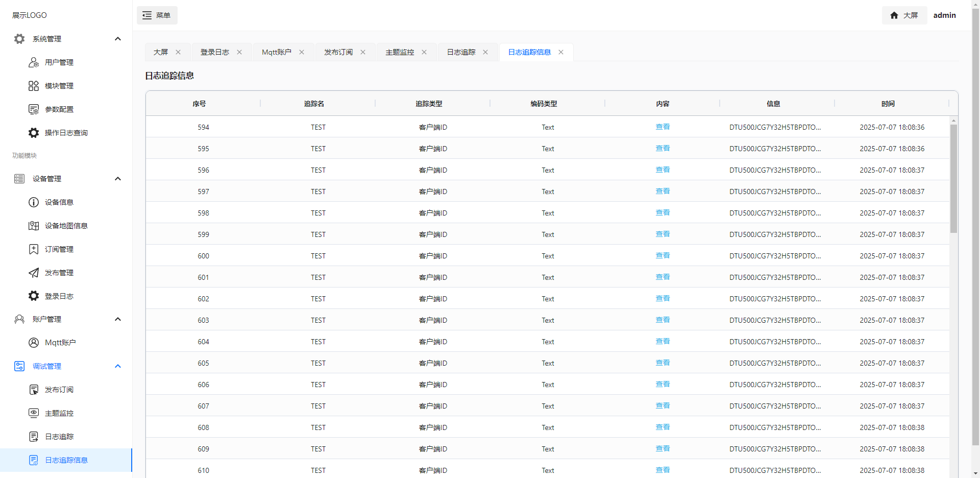Collapse the 调试管理 section arrow
The height and width of the screenshot is (478, 980).
[118, 366]
